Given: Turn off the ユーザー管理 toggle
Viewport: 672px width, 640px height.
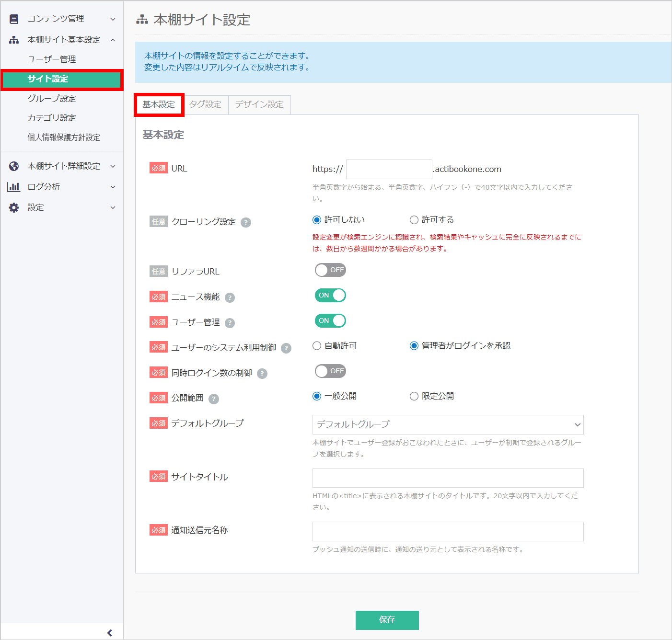Looking at the screenshot, I should (330, 320).
